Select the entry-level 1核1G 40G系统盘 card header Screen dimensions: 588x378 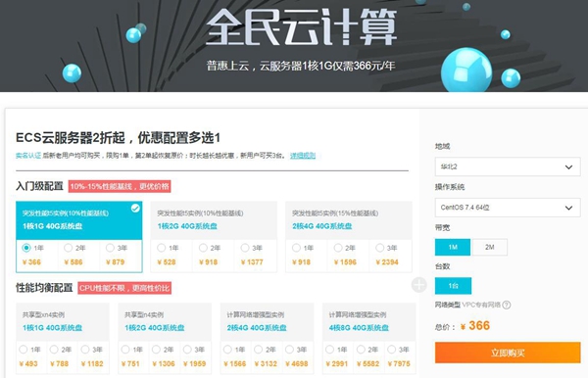click(x=79, y=220)
